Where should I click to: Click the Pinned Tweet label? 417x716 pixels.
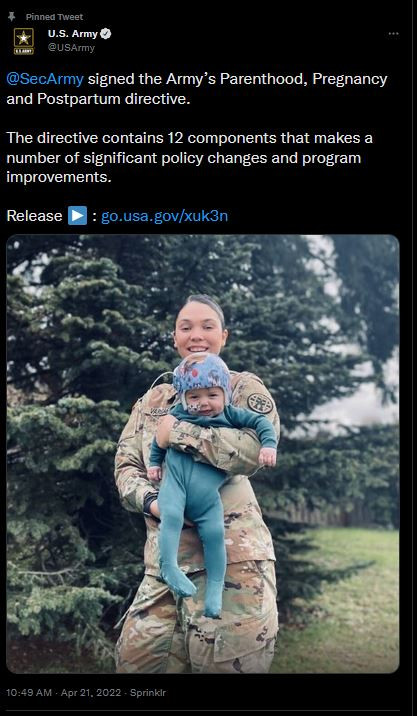click(54, 17)
